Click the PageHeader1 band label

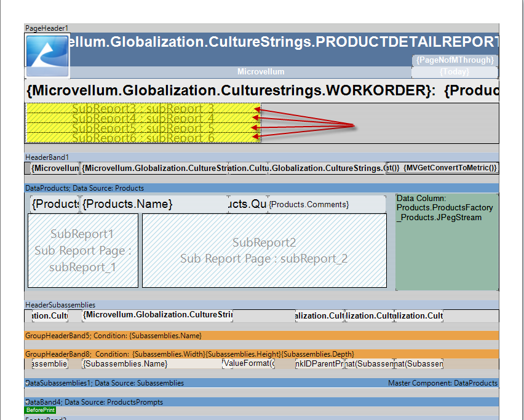(x=47, y=28)
